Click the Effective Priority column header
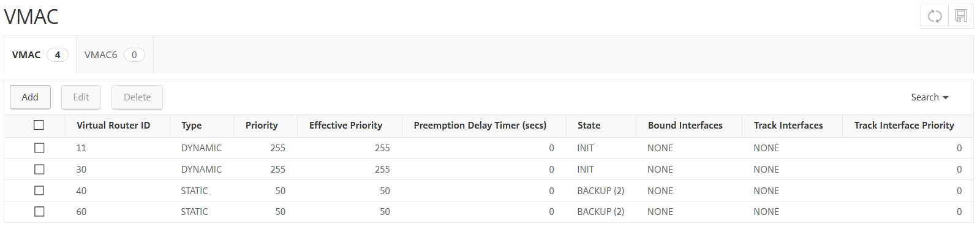The width and height of the screenshot is (980, 229). point(345,125)
